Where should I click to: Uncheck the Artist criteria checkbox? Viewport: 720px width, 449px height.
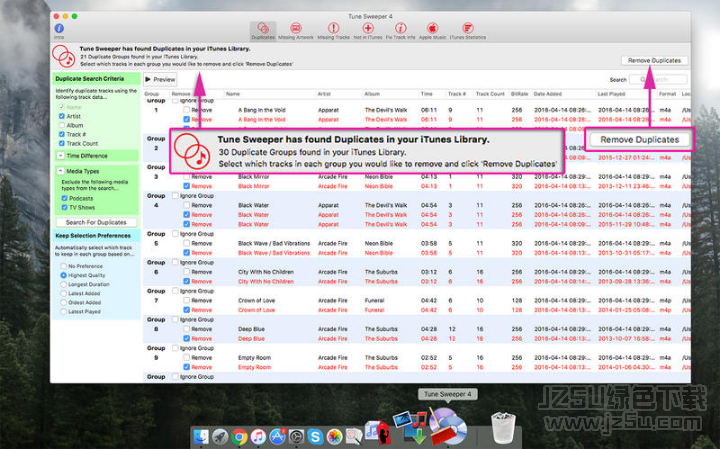point(62,116)
